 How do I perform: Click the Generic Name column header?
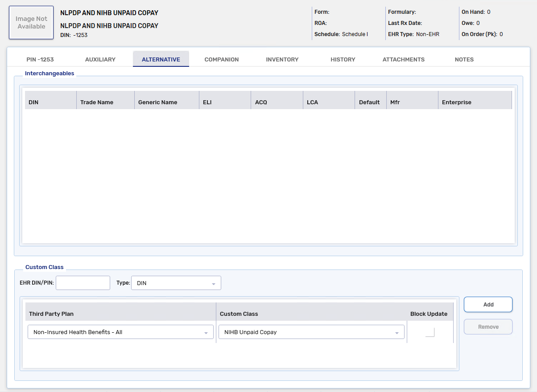click(x=166, y=100)
